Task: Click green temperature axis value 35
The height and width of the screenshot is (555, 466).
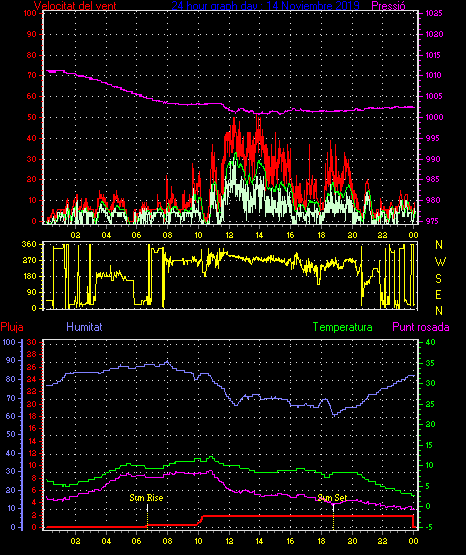Action: [x=430, y=364]
